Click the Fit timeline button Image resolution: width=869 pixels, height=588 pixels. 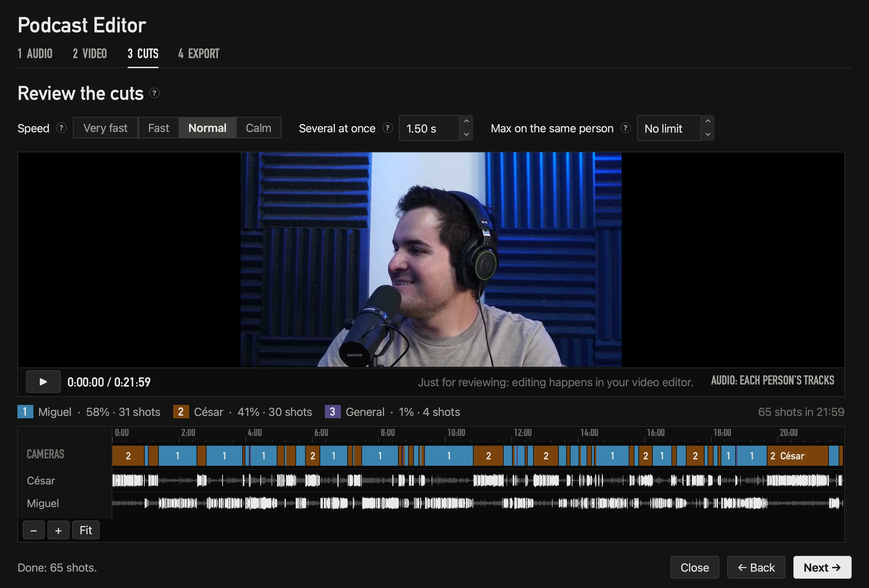(x=86, y=530)
